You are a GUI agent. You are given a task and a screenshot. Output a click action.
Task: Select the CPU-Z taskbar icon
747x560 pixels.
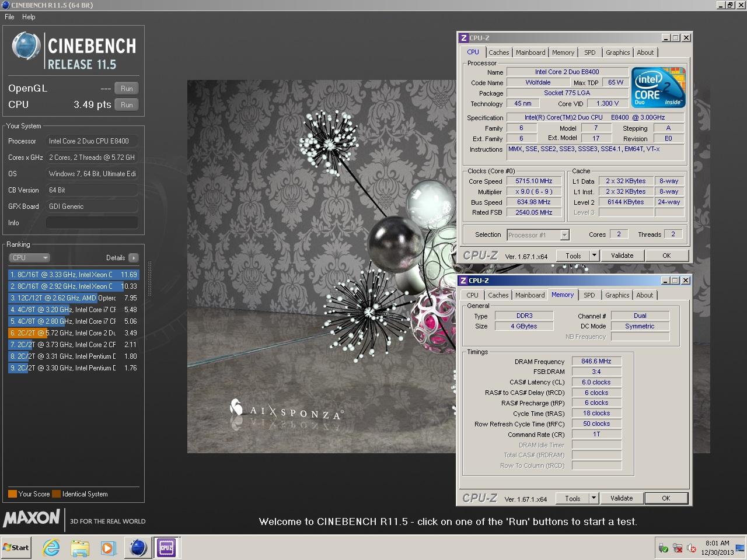click(x=167, y=548)
